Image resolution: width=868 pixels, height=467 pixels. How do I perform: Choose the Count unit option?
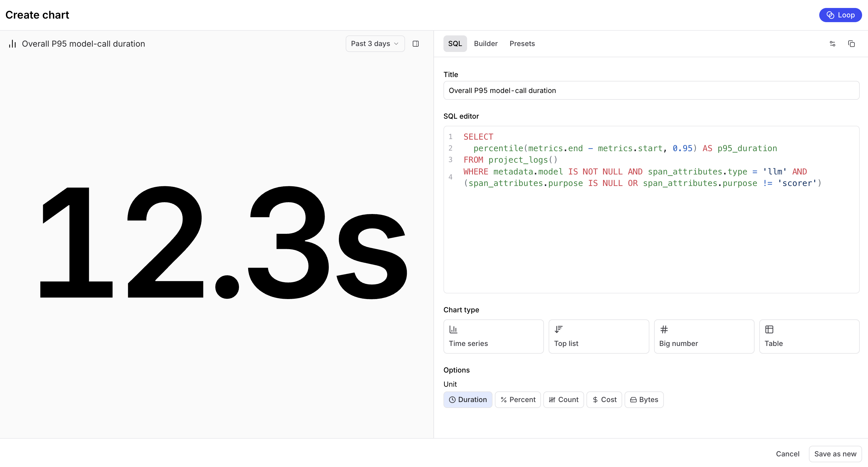(x=563, y=400)
